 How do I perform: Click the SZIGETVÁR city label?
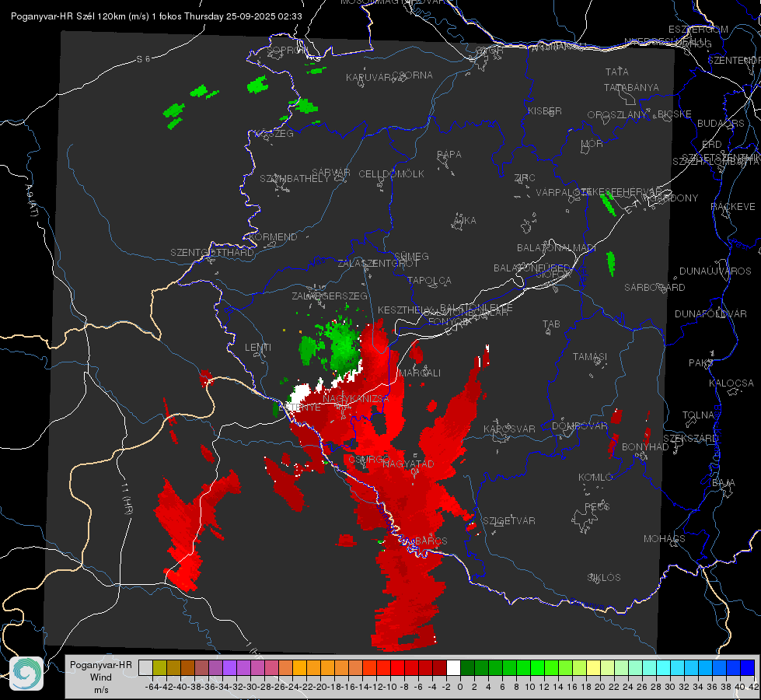point(508,521)
